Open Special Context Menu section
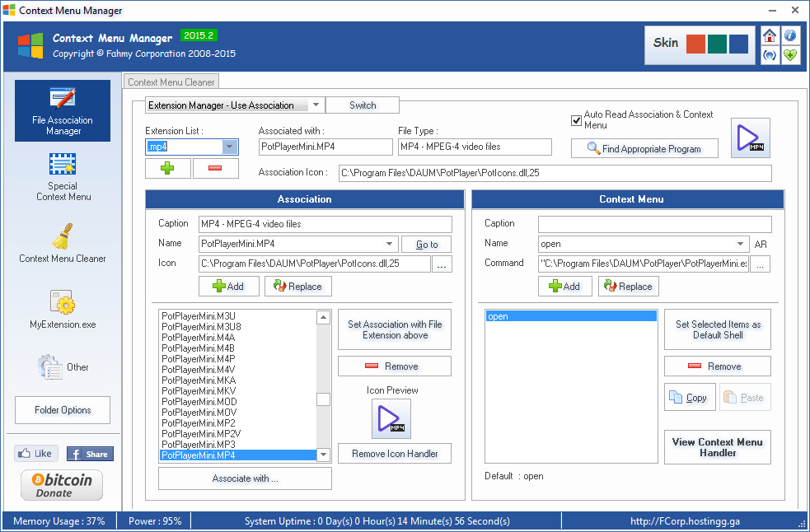The height and width of the screenshot is (532, 810). (63, 177)
